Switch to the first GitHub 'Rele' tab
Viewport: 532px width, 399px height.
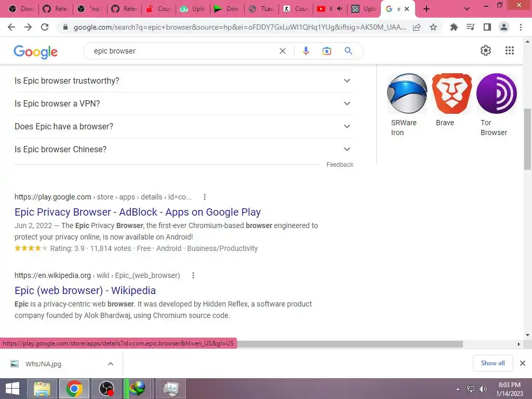pos(56,9)
